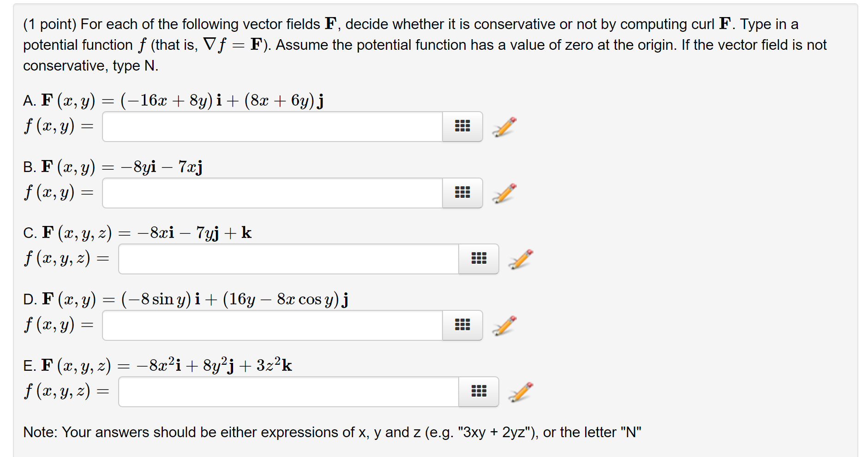This screenshot has width=868, height=457.
Task: Click inside the answer box for part E
Action: [286, 392]
